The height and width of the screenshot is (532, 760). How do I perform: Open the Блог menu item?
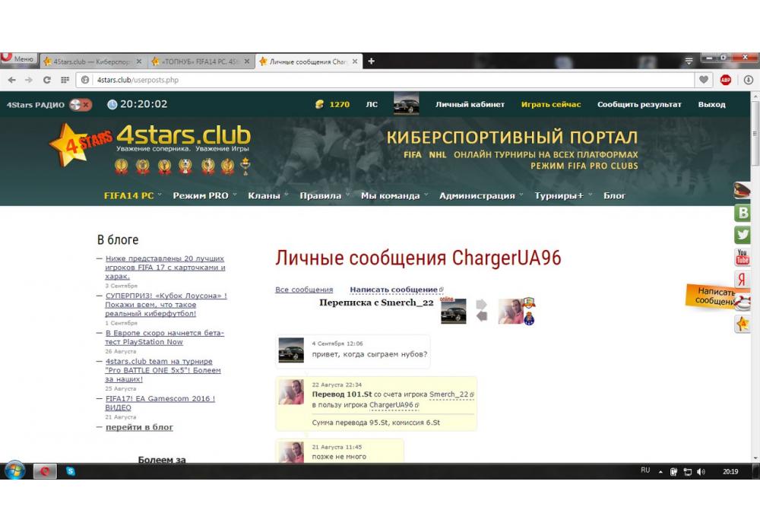click(614, 195)
